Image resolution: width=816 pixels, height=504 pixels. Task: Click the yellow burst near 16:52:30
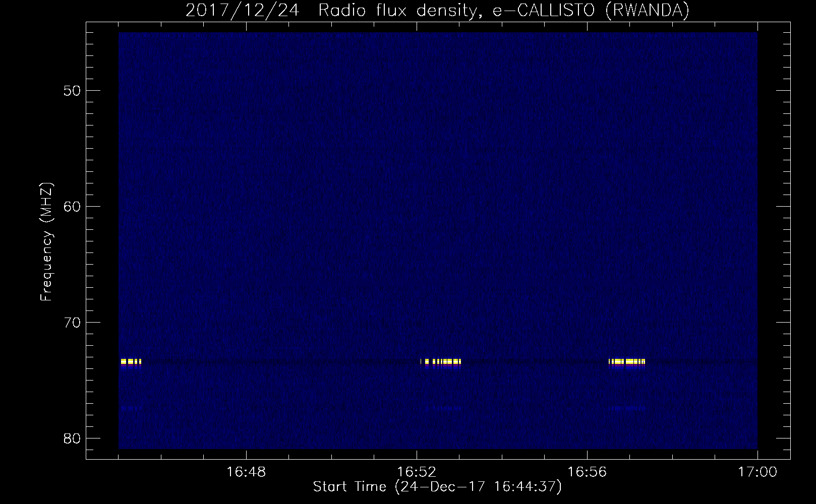[x=441, y=361]
